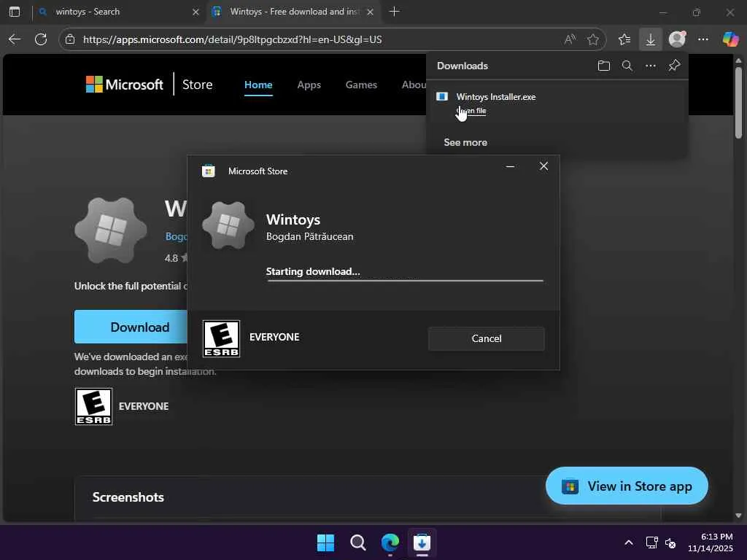747x560 pixels.
Task: Click the Microsoft logo in header
Action: click(x=124, y=85)
